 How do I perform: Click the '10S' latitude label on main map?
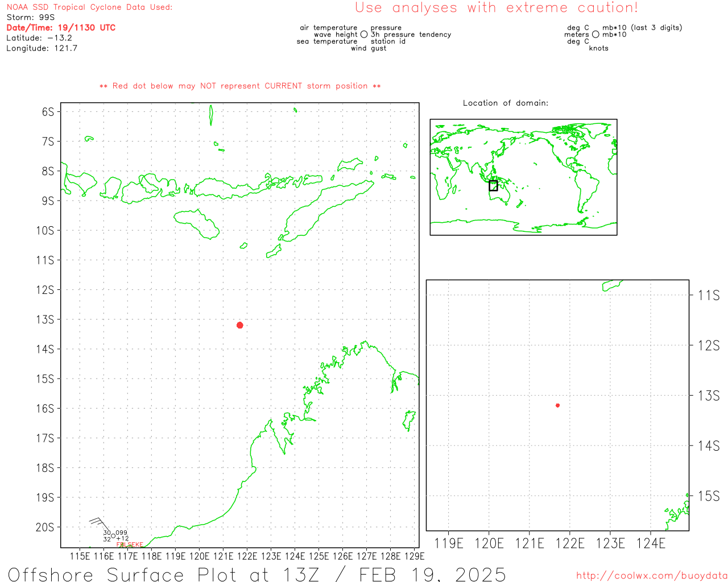[45, 231]
